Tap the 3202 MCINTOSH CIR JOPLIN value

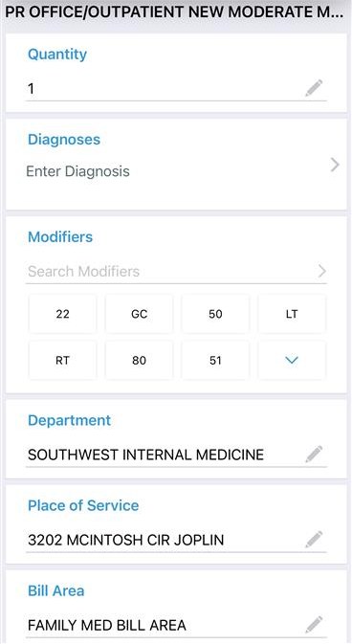pyautogui.click(x=125, y=540)
